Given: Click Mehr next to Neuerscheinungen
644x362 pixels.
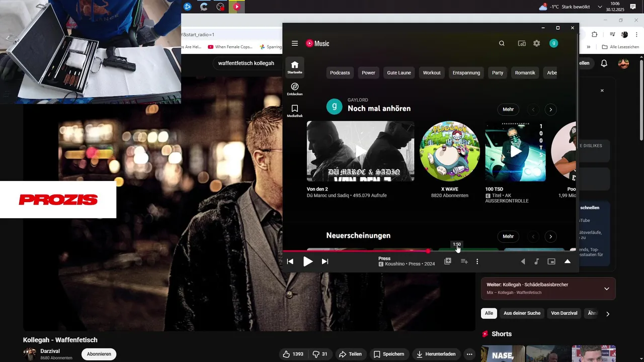Looking at the screenshot, I should 508,236.
